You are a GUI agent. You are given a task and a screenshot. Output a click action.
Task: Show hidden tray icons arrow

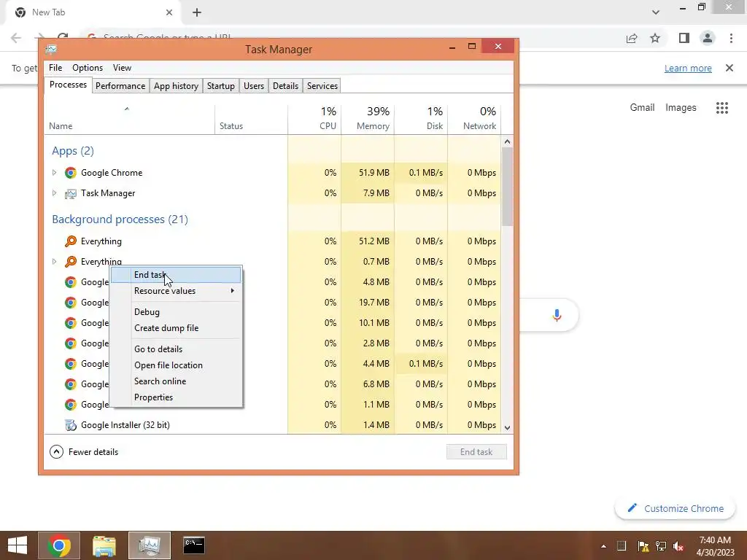coord(603,546)
